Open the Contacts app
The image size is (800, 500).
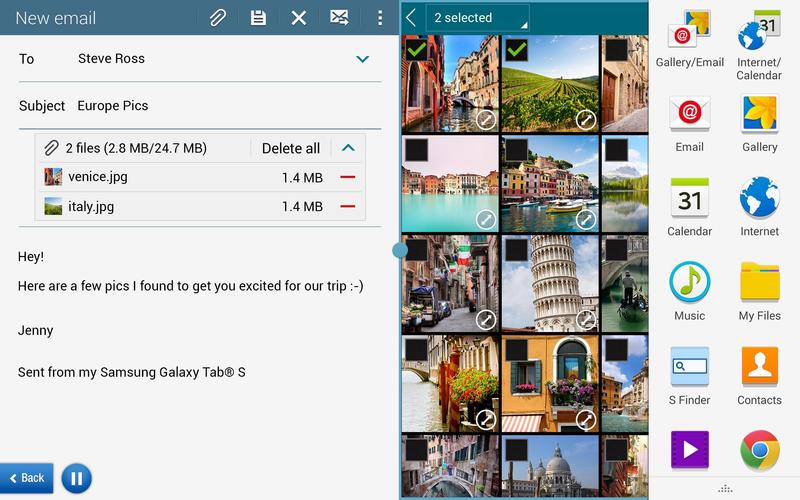point(760,375)
